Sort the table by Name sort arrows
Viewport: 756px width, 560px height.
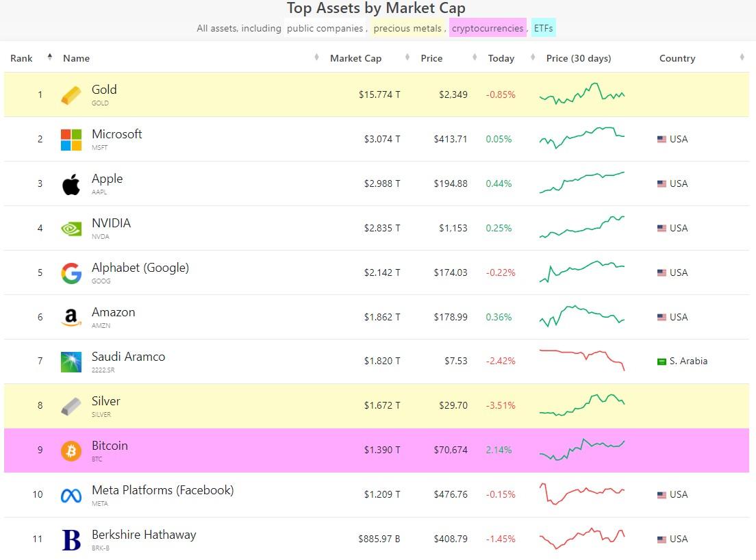pyautogui.click(x=316, y=58)
